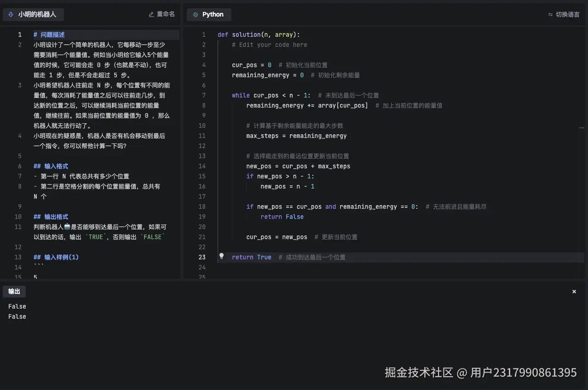
Task: Click the first False line in the output
Action: [x=17, y=306]
